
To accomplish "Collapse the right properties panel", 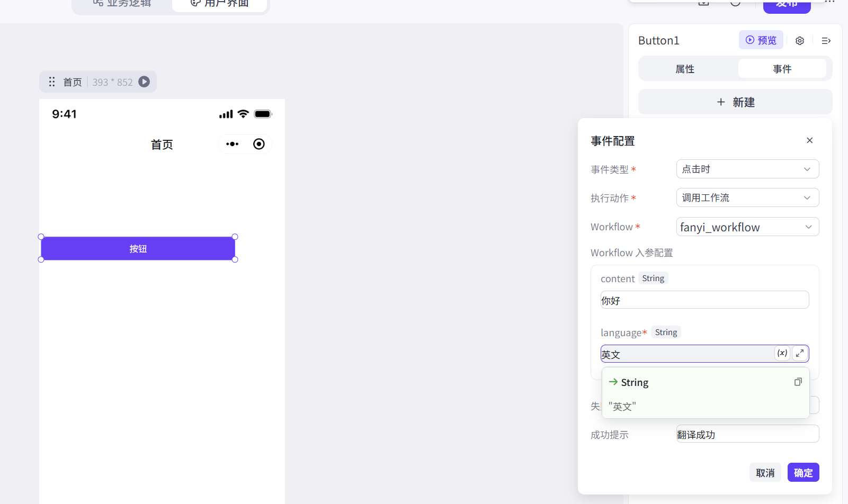I will [825, 40].
